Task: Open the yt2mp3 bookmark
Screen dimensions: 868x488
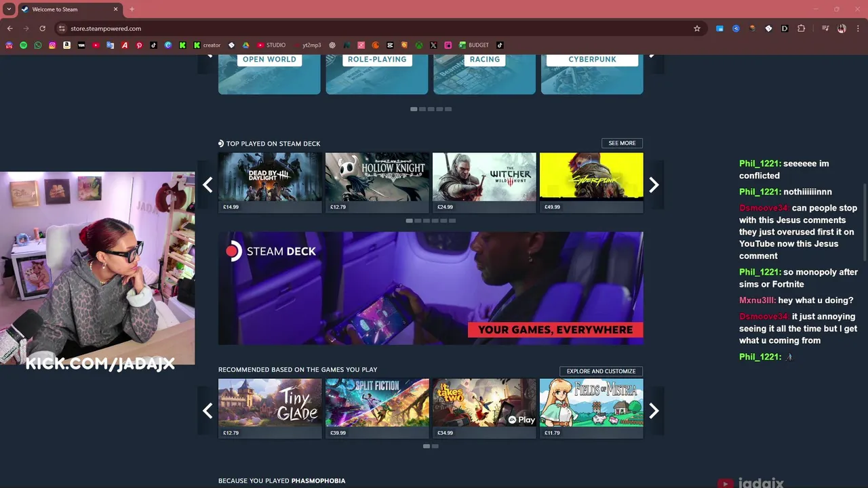Action: [307, 45]
